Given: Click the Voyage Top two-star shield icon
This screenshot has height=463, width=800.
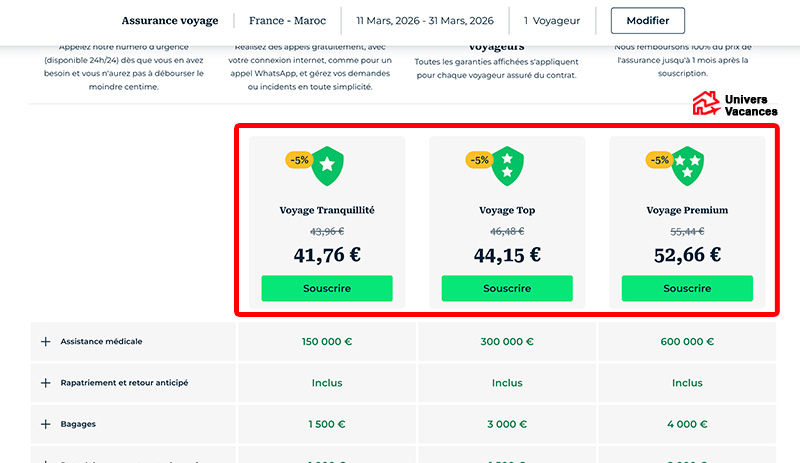Looking at the screenshot, I should click(507, 165).
